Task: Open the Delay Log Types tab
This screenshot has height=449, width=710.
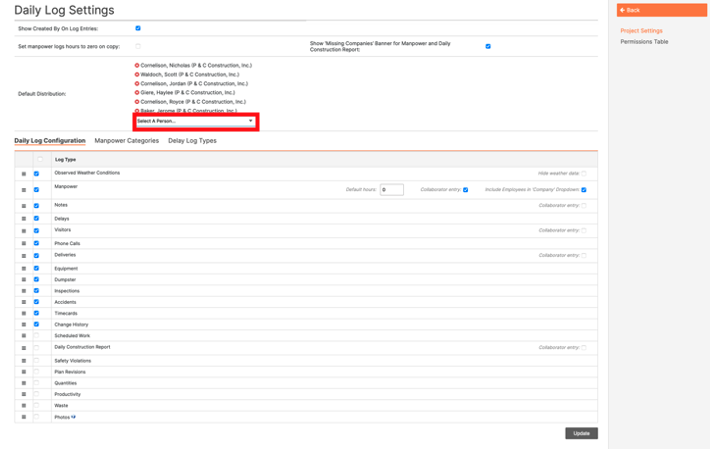Action: pos(192,141)
